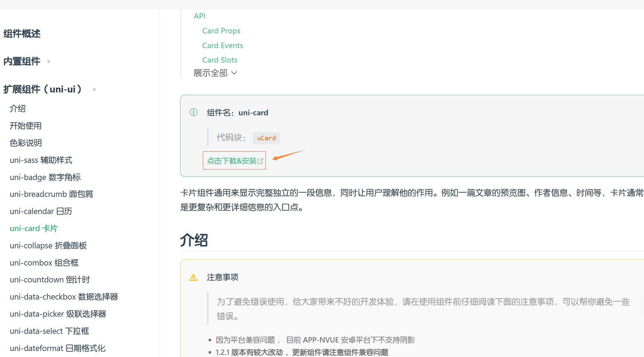Viewport: 644px width, 357px height.
Task: Collapse the 扩展组件 (uni-ui) section arrow
Action: (94, 90)
